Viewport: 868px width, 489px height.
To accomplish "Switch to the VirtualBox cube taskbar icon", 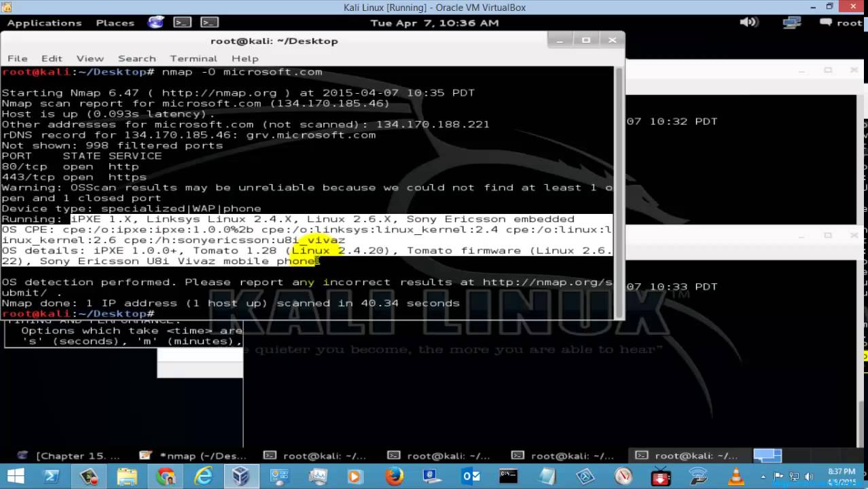I will click(241, 477).
